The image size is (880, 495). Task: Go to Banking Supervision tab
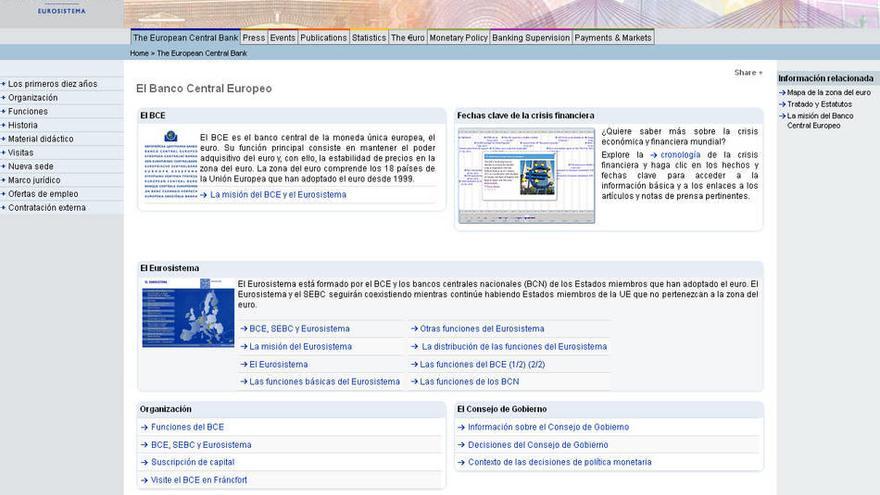coord(530,38)
